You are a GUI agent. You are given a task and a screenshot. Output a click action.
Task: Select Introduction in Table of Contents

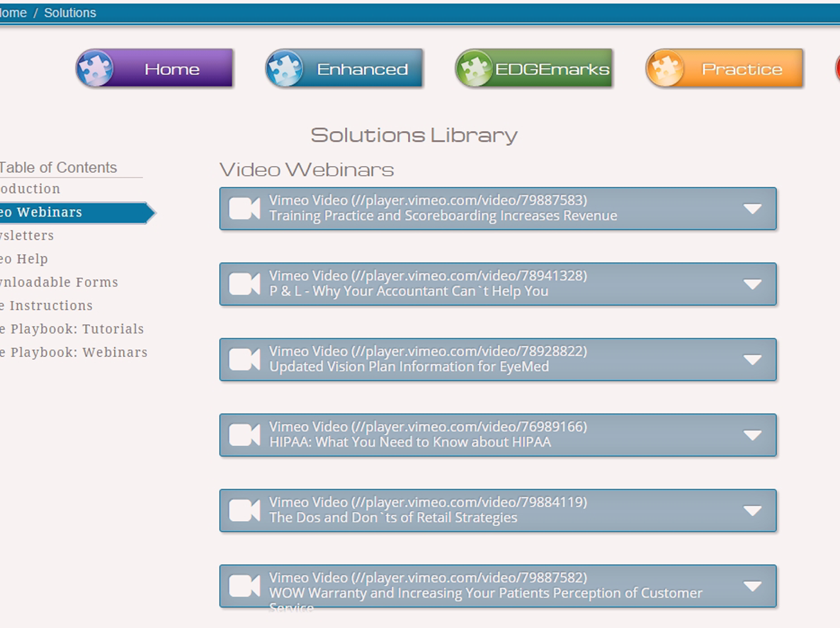tap(30, 189)
